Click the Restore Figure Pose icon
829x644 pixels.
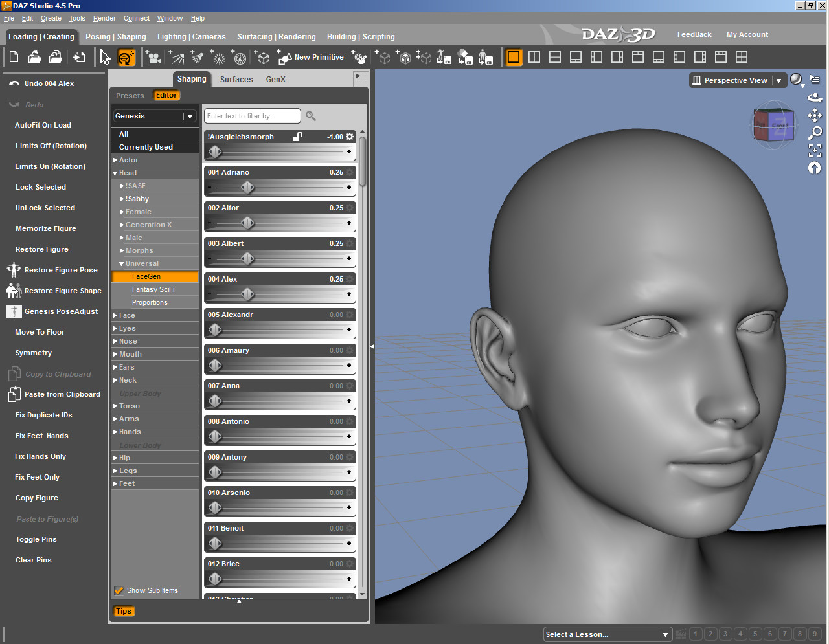tap(14, 270)
